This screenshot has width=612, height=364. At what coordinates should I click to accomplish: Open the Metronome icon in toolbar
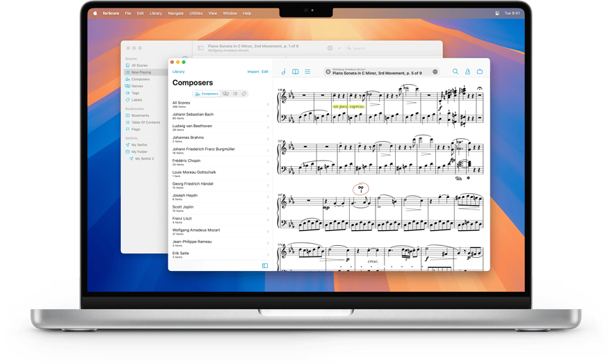467,72
